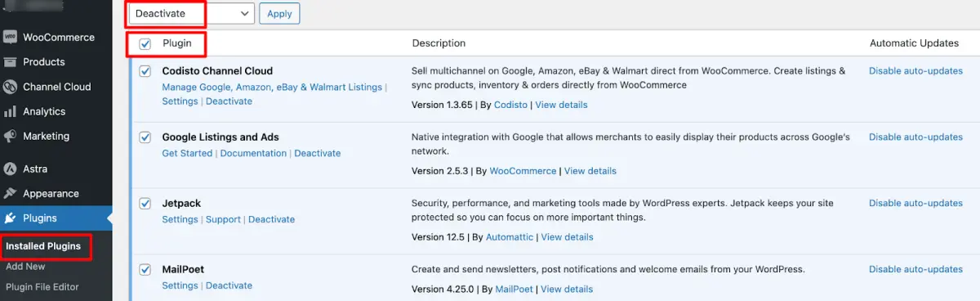Uncheck the Codisto Channel Cloud checkbox
The height and width of the screenshot is (301, 980).
click(145, 71)
